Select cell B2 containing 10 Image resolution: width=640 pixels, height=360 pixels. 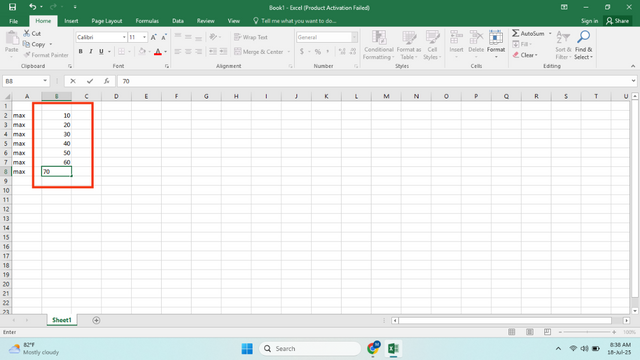point(56,116)
